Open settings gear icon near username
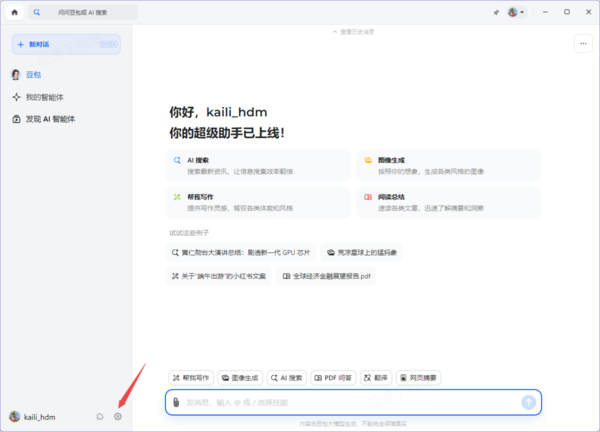The image size is (600, 432). click(118, 416)
